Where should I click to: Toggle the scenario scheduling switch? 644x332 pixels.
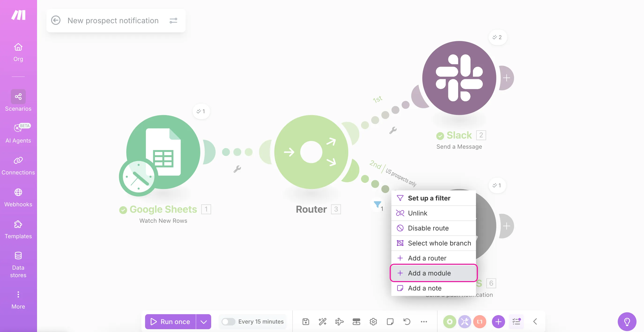coord(228,322)
